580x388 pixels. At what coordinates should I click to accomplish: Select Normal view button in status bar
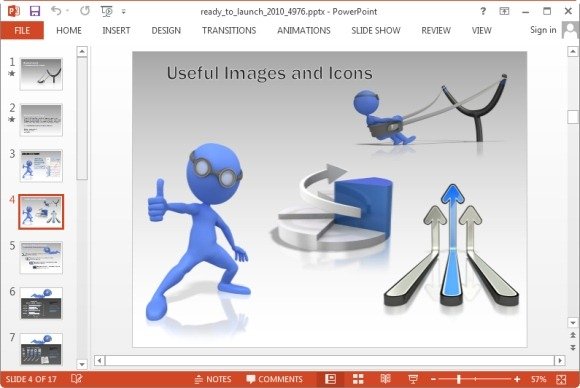(x=330, y=379)
